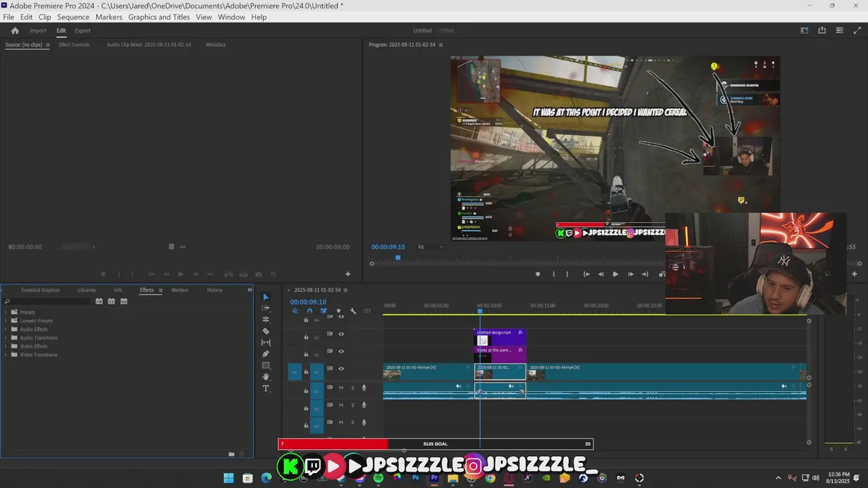Open Timeline Display Settings wrench
This screenshot has height=488, width=868.
click(353, 311)
